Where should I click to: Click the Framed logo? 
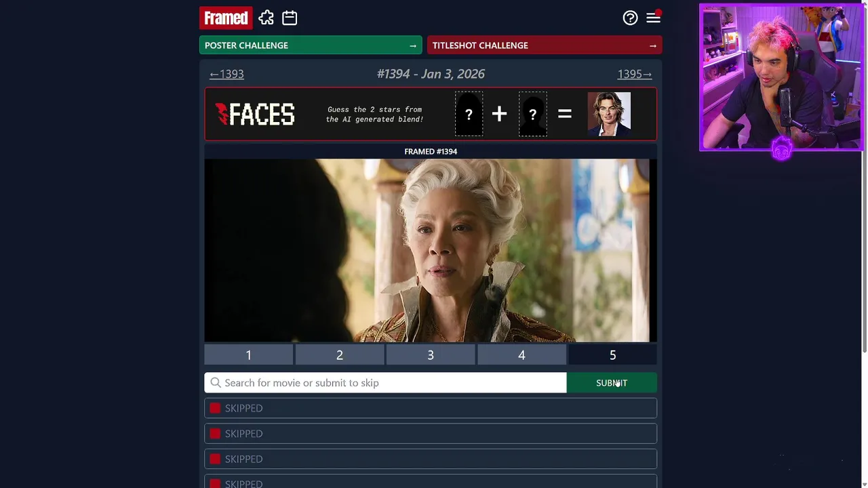pos(226,18)
